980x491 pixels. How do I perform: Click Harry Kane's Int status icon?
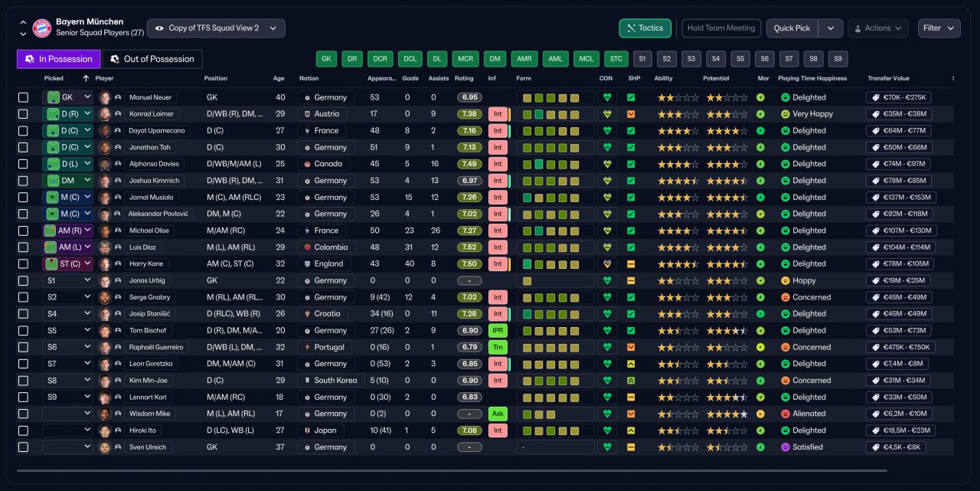[x=498, y=264]
